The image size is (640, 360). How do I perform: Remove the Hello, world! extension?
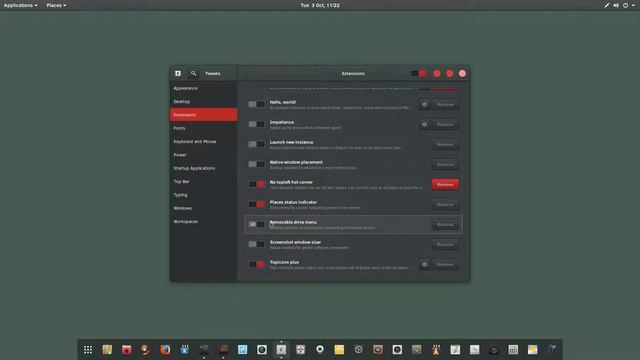[445, 104]
